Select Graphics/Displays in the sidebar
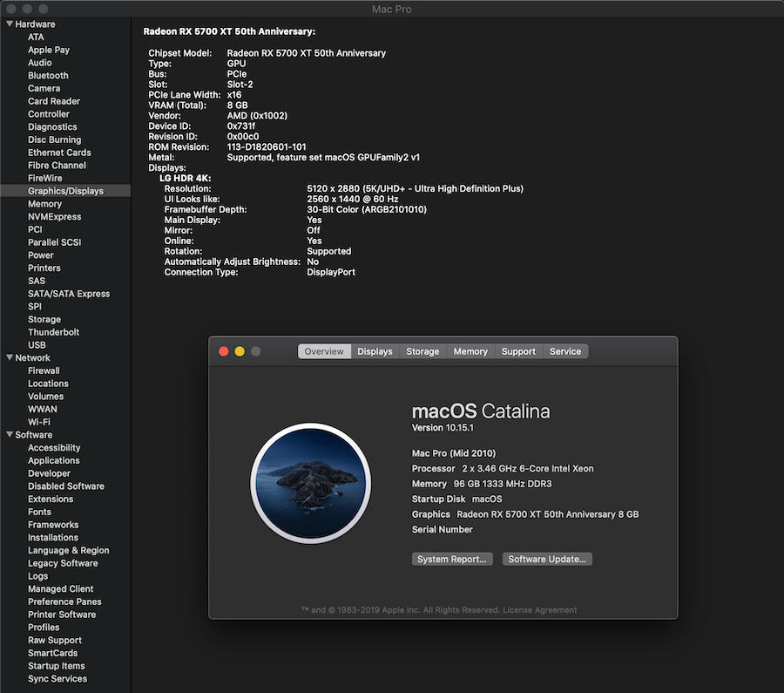Screen dimensions: 784x693 tap(65, 191)
